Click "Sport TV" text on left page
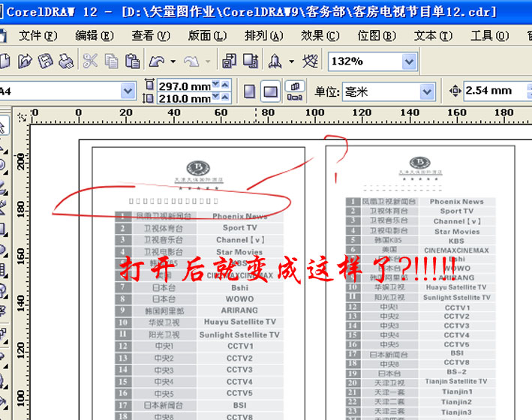The image size is (532, 420). [240, 228]
